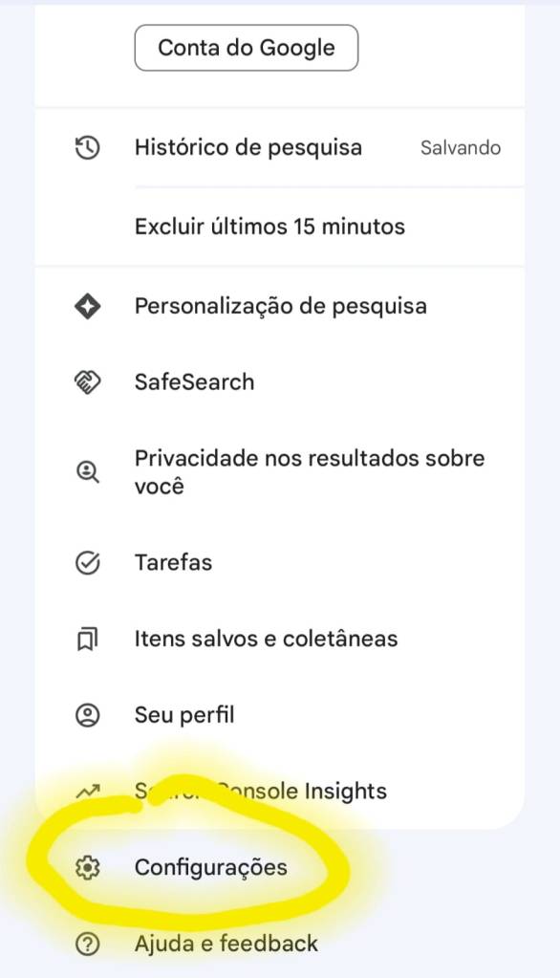Select the Personalização de pesquisa diamond icon
The image size is (560, 978).
coord(87,306)
